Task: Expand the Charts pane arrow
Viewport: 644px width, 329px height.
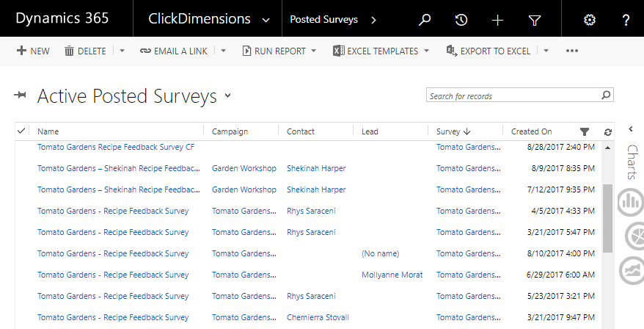Action: click(631, 129)
